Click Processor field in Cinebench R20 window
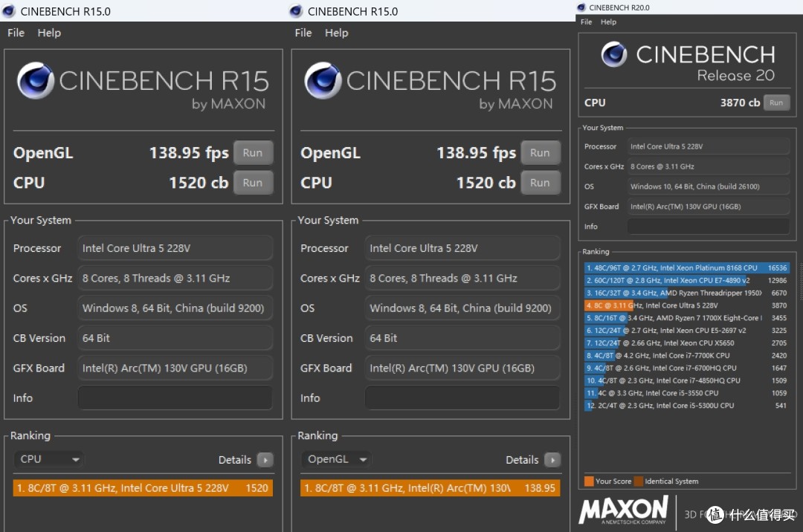803x532 pixels. click(x=709, y=146)
